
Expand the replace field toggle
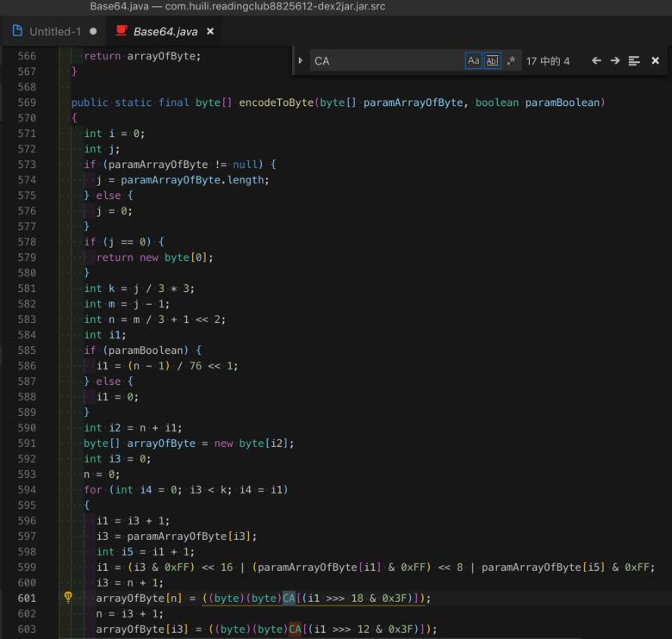point(301,60)
